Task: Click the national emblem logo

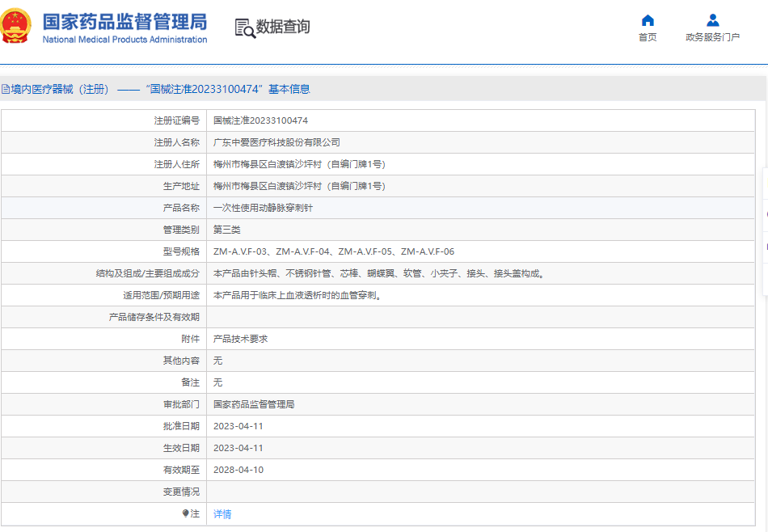Action: coord(15,26)
